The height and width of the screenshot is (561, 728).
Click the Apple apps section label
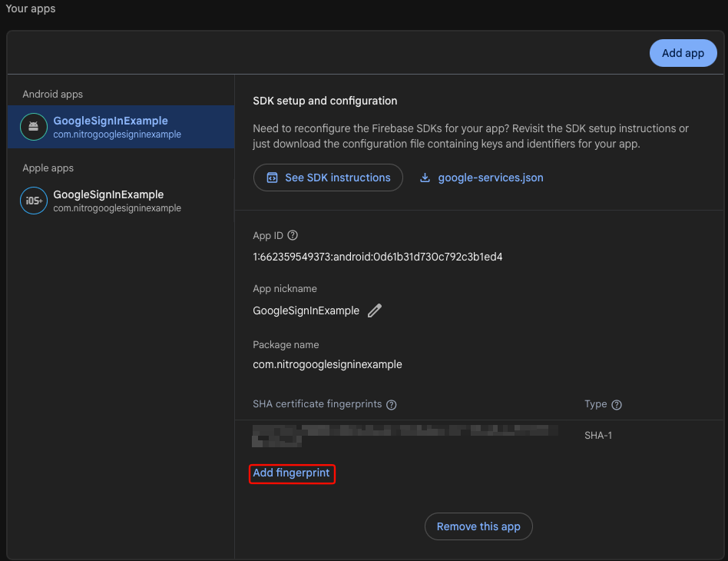48,168
